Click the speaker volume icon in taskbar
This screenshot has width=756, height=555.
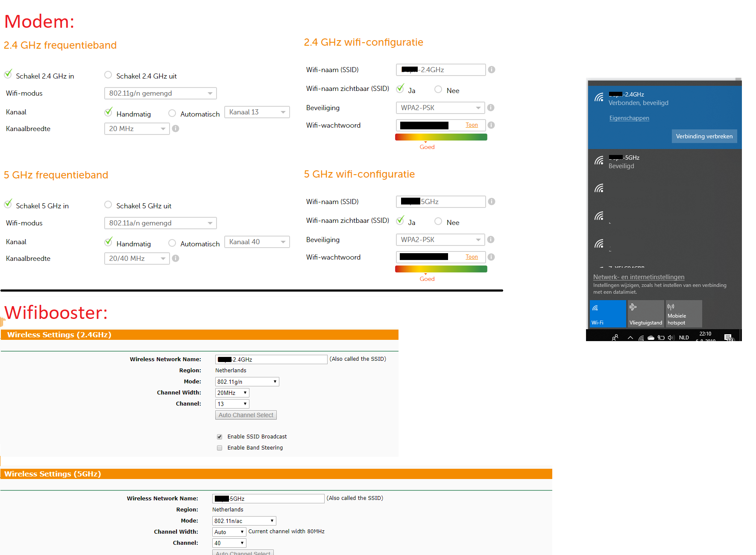(671, 338)
